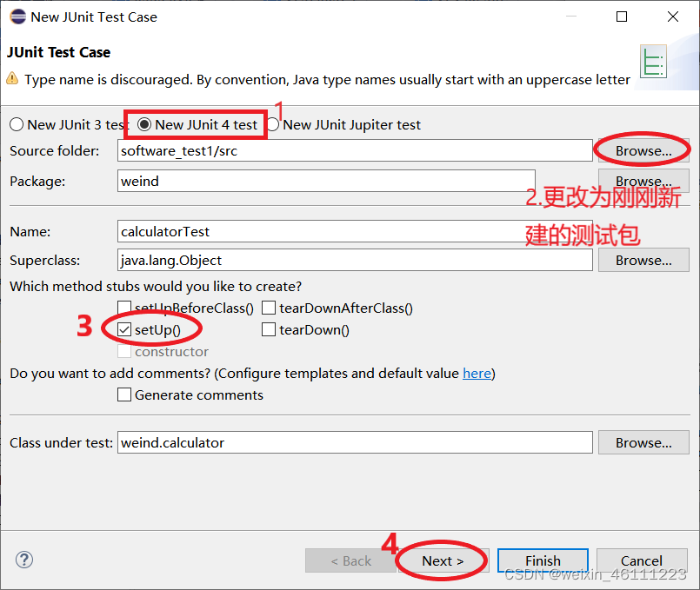Screen dimensions: 700x590
Task: Enable the tearDownAfterClass() method stub
Action: 269,308
